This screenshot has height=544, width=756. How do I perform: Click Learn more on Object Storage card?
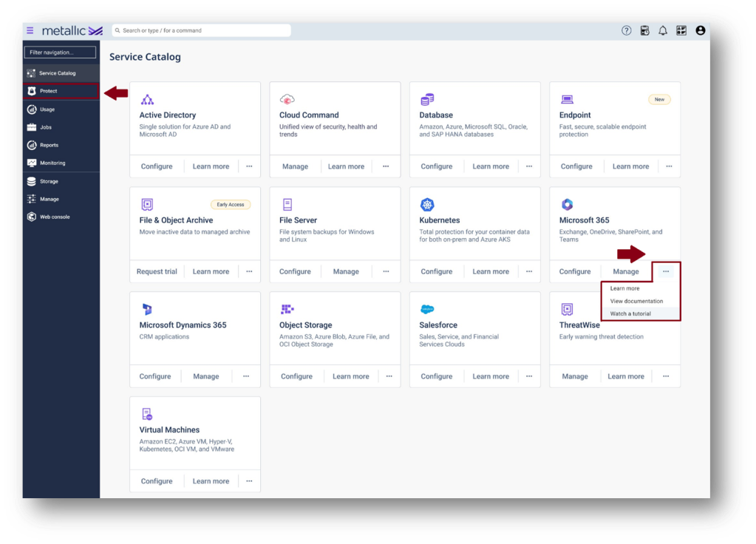coord(351,376)
